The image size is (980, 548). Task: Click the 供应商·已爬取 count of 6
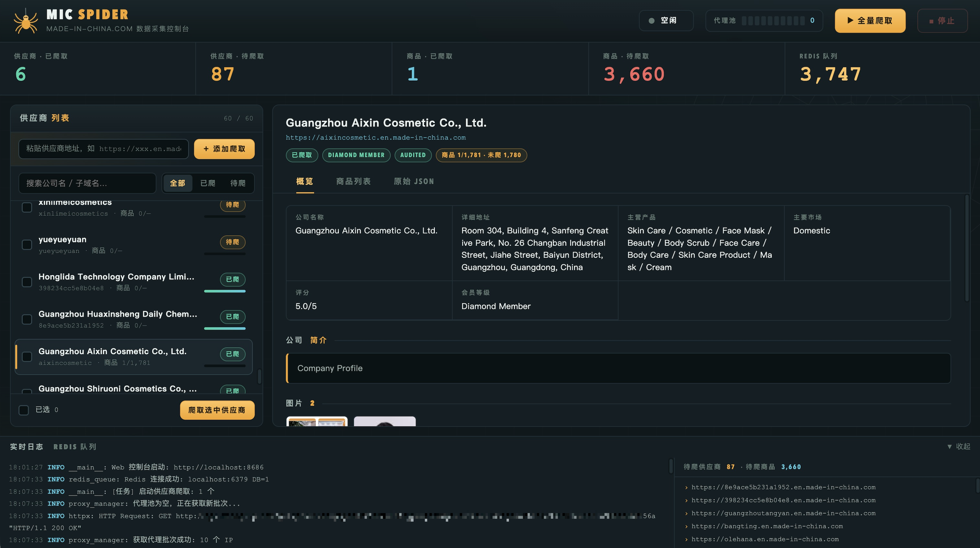[21, 74]
